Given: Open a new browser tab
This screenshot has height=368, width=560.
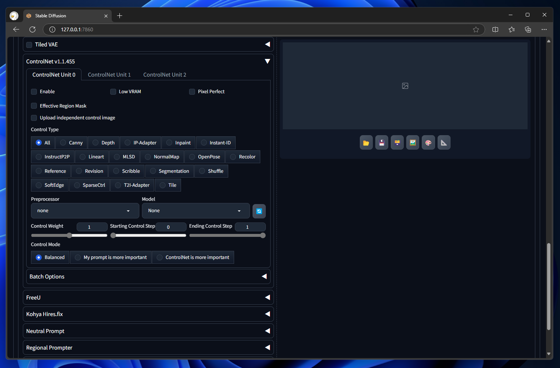Looking at the screenshot, I should (x=120, y=16).
